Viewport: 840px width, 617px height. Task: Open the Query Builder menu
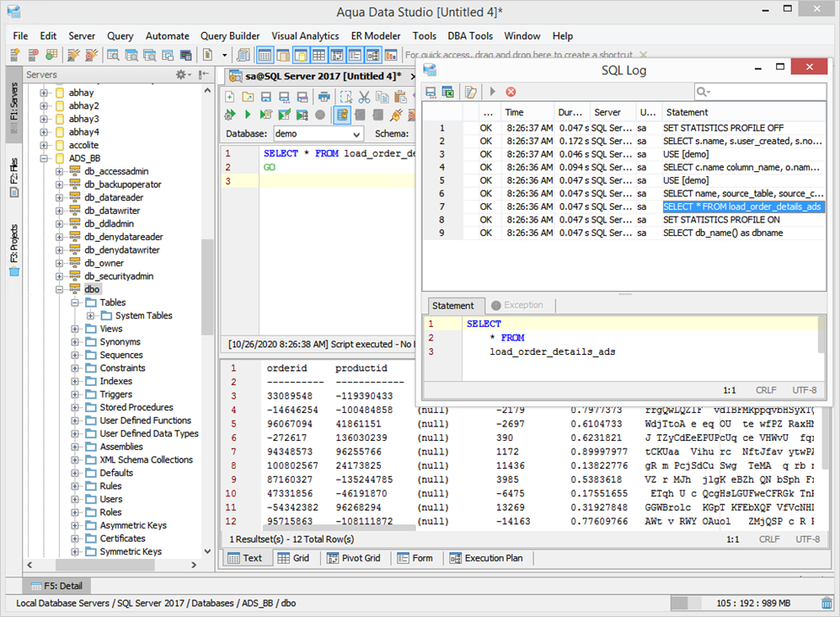pyautogui.click(x=229, y=36)
